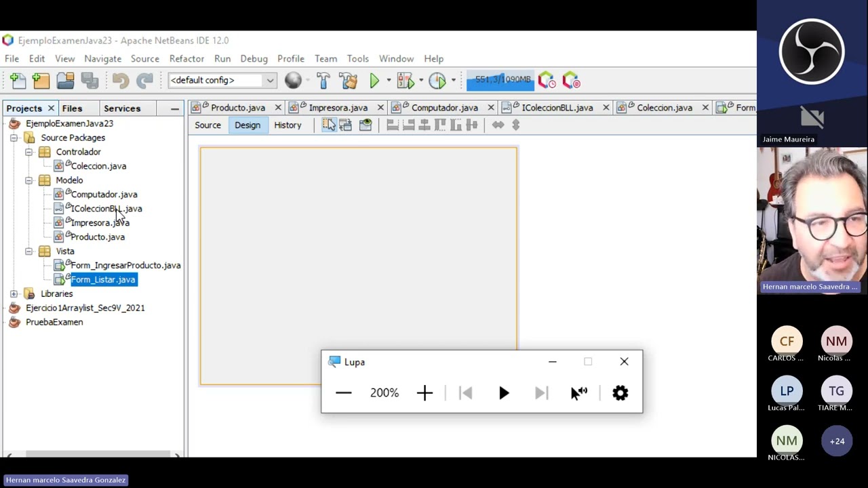
Task: Close the Projects panel tab
Action: click(x=51, y=108)
